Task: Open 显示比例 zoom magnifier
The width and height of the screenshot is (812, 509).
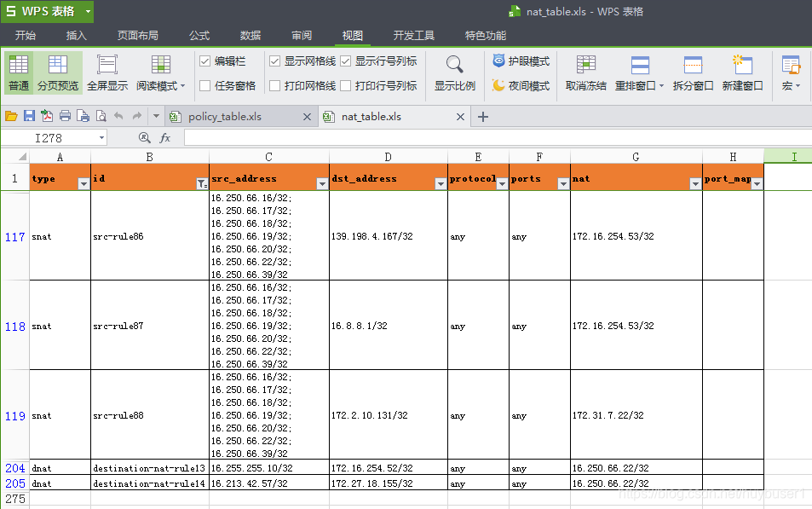Action: (454, 65)
